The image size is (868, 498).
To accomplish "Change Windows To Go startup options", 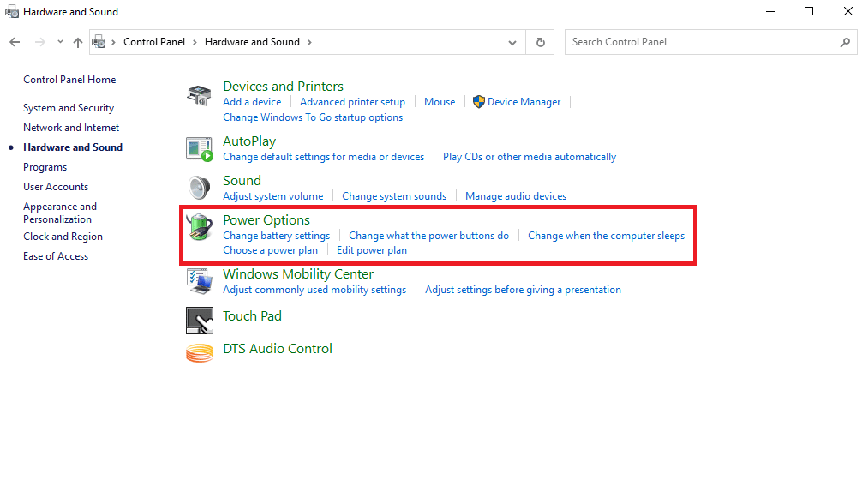I will click(313, 117).
